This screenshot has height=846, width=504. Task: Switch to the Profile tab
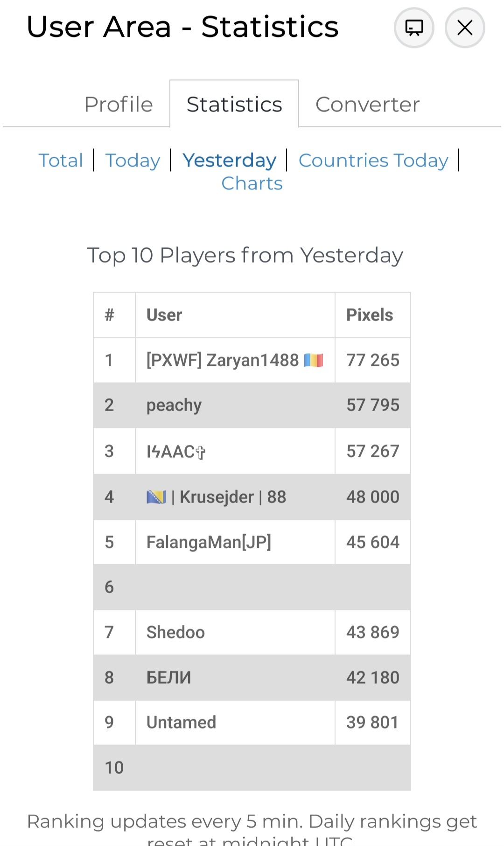(x=119, y=105)
